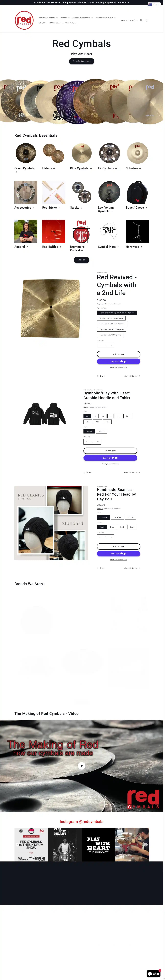Select Brilliant Bell 5.5" 238grams option

pos(111,318)
